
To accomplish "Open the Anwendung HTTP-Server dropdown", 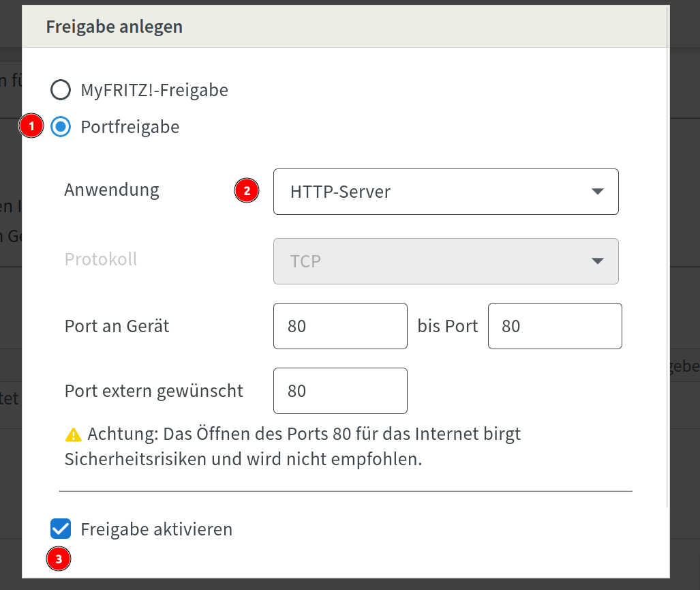I will 446,192.
